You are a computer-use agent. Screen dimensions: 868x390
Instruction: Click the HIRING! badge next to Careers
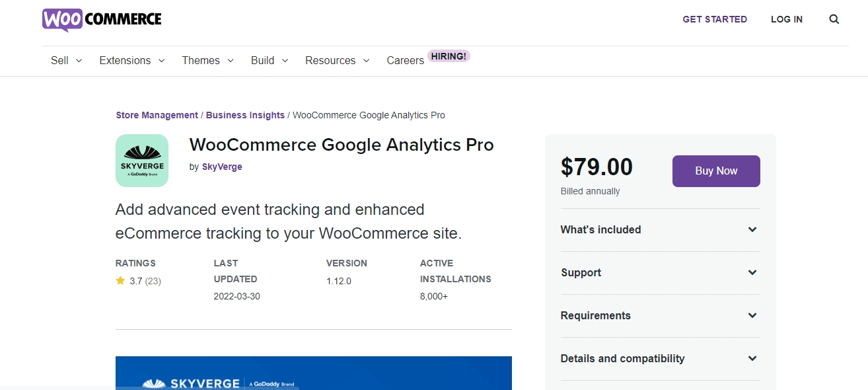(x=449, y=56)
